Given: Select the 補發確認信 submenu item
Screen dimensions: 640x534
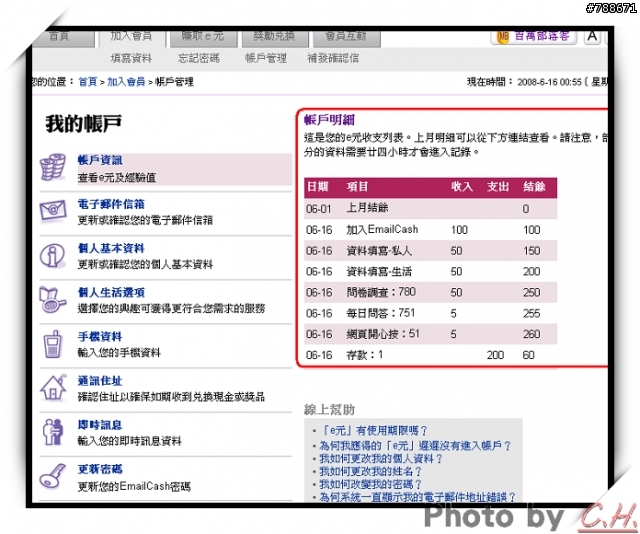Looking at the screenshot, I should point(333,58).
